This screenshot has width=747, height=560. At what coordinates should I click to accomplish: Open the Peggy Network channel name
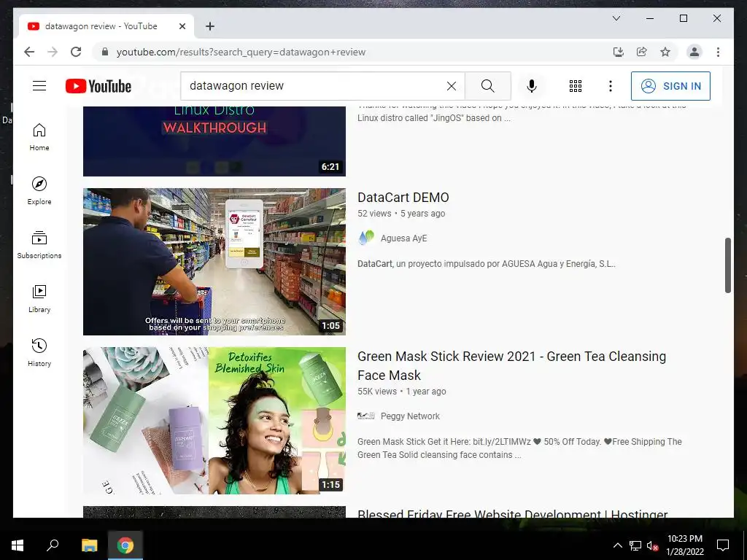410,416
